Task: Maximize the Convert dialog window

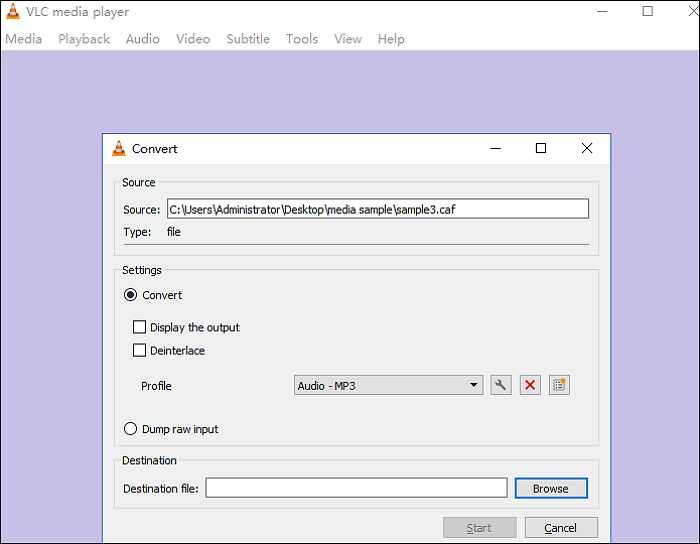Action: click(x=540, y=148)
